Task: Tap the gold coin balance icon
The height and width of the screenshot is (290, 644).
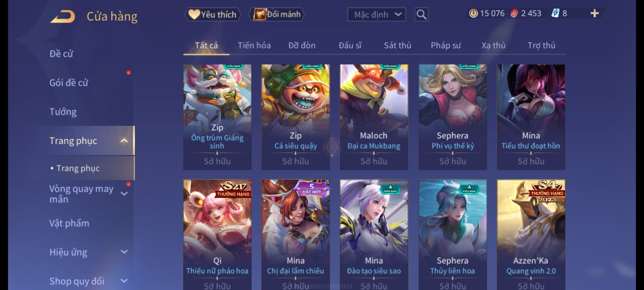Action: coord(473,13)
